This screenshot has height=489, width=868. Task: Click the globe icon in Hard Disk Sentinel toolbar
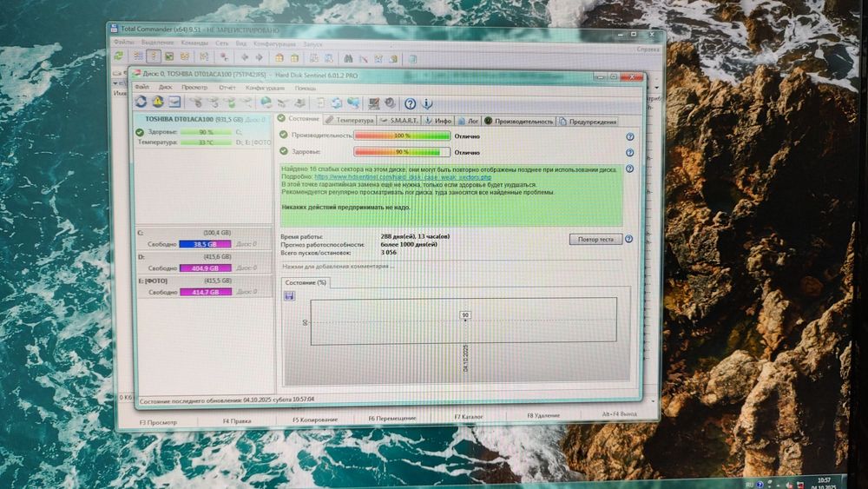(266, 102)
